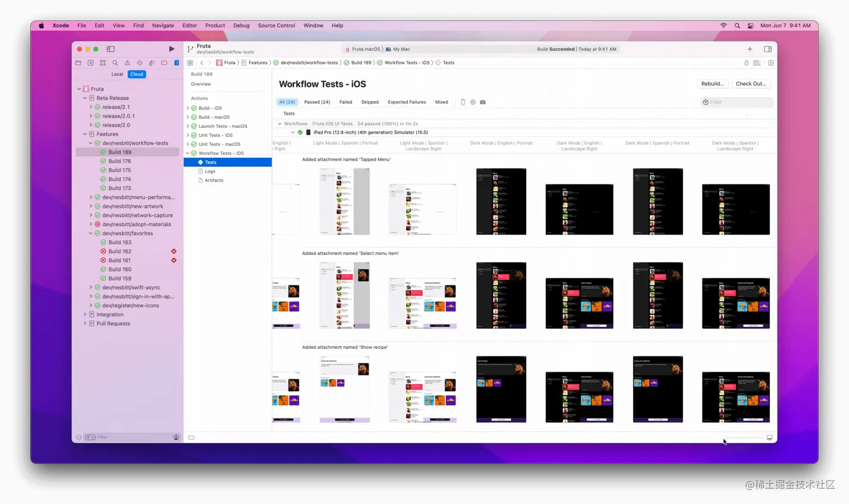This screenshot has height=504, width=849.
Task: Open the Logs item
Action: coord(210,171)
